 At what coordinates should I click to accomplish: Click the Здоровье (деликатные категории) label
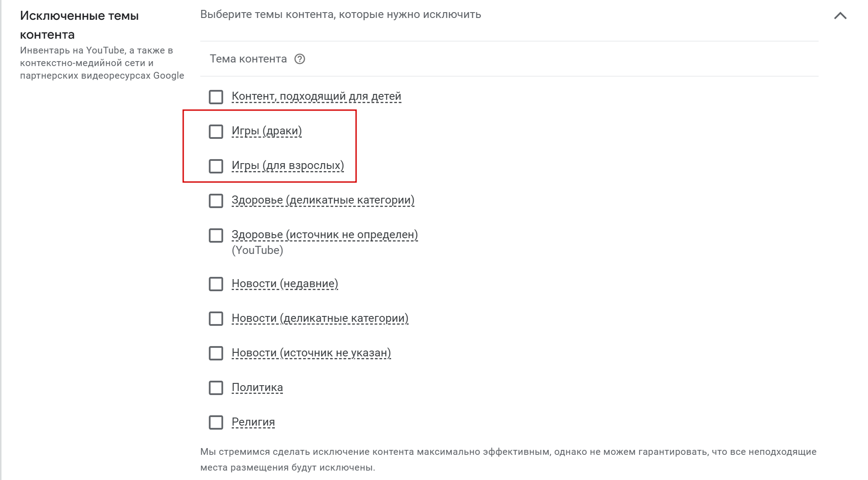[323, 200]
